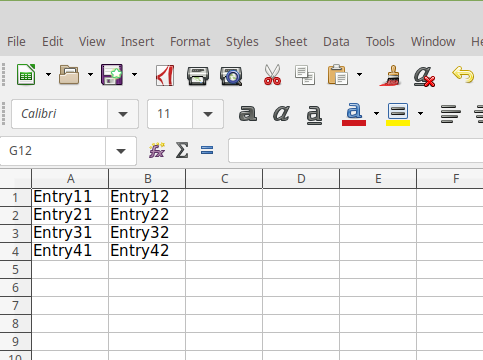483x360 pixels.
Task: Toggle Bold formatting
Action: pos(248,113)
